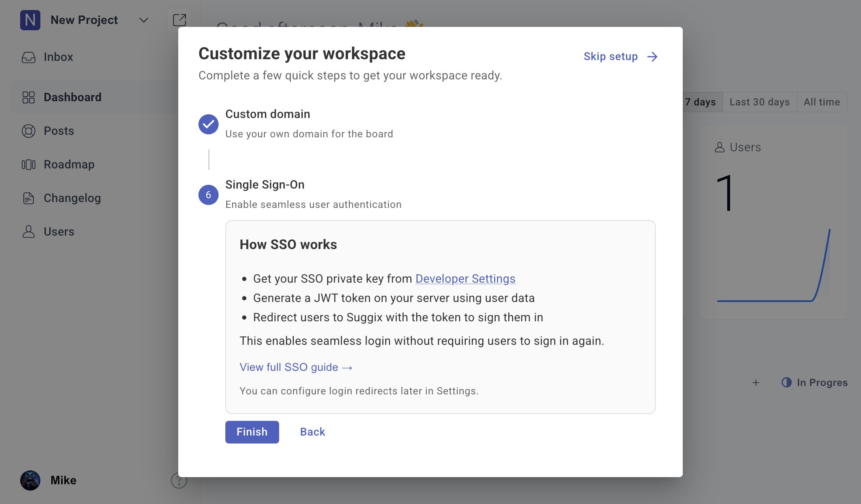Click the In Progress half-circle status icon

tap(787, 383)
